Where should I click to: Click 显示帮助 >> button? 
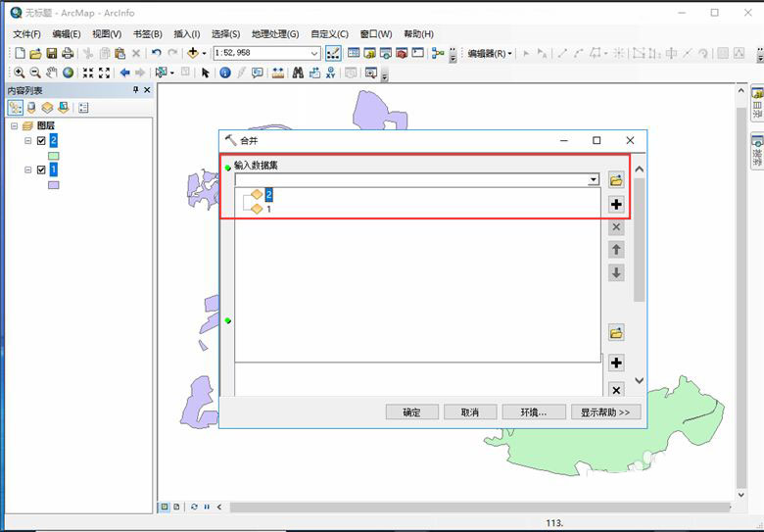pyautogui.click(x=605, y=412)
